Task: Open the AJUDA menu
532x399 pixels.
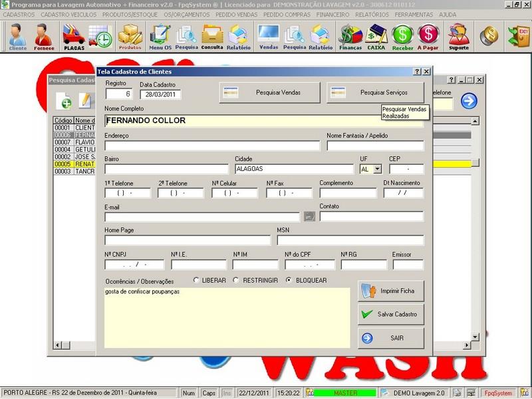Action: click(448, 15)
